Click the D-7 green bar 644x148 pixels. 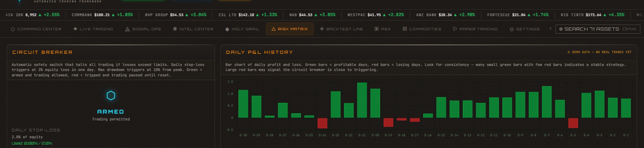[547, 102]
